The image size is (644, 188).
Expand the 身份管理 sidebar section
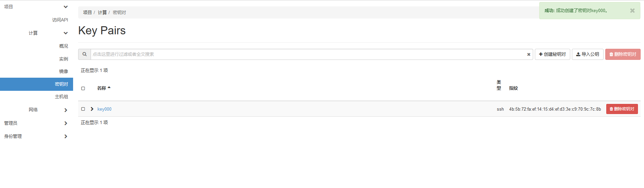point(66,136)
